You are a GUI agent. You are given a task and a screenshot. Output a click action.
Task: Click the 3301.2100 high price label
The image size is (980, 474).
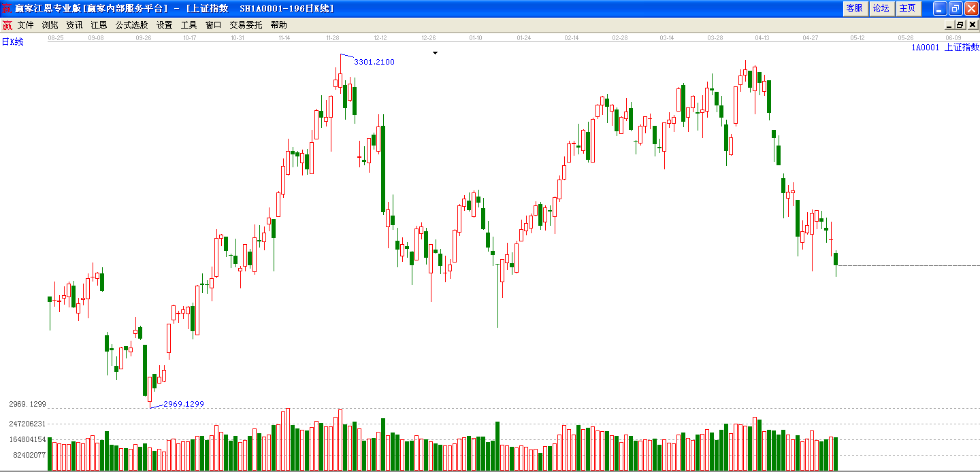click(x=374, y=62)
